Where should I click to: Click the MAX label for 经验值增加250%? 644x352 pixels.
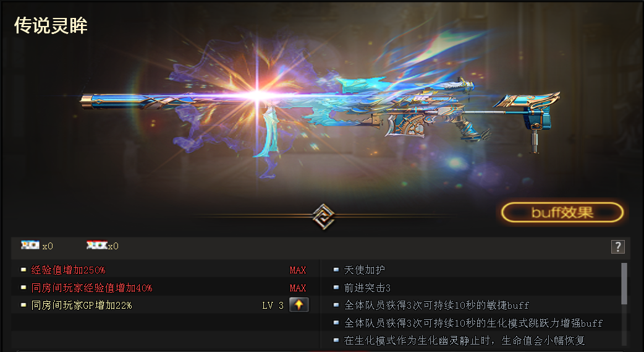tap(298, 270)
